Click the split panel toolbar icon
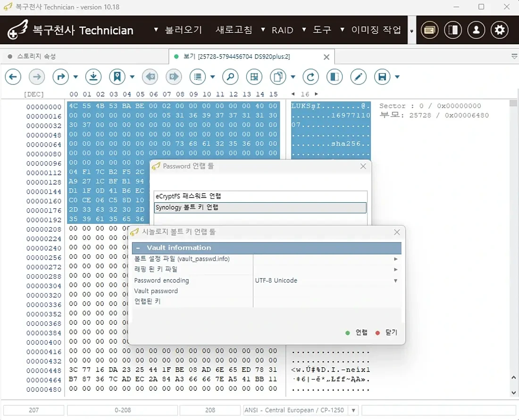The width and height of the screenshot is (519, 420). click(335, 77)
